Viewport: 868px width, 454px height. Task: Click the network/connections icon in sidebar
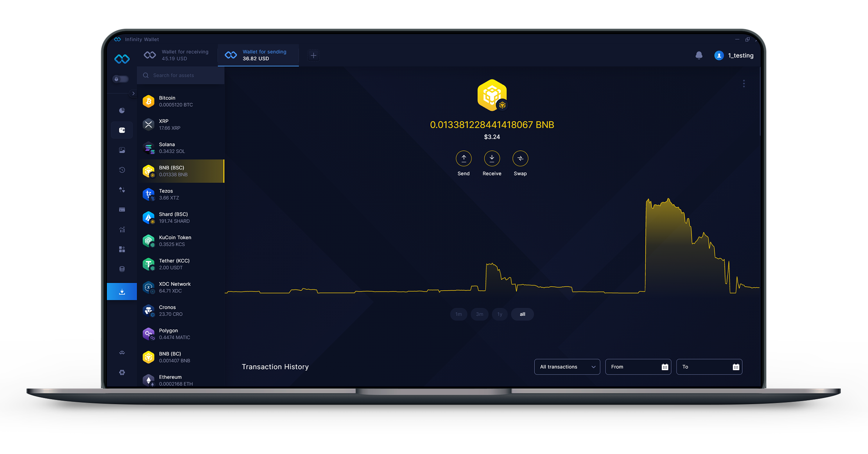(x=122, y=353)
